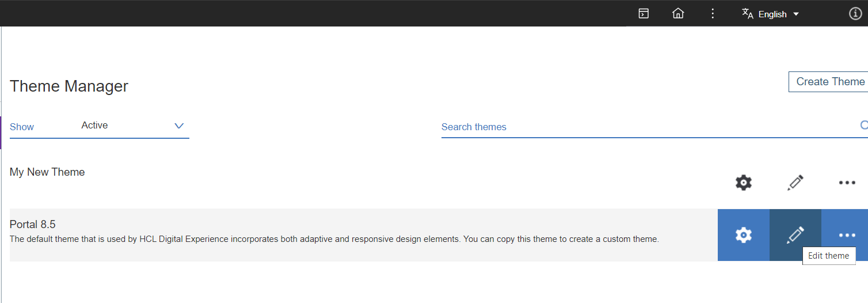Viewport: 868px width, 303px height.
Task: Open more options for My New Theme
Action: [847, 183]
